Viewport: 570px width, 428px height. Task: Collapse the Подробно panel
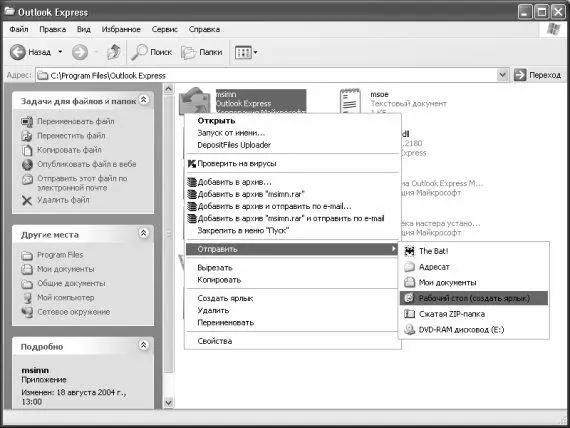144,345
